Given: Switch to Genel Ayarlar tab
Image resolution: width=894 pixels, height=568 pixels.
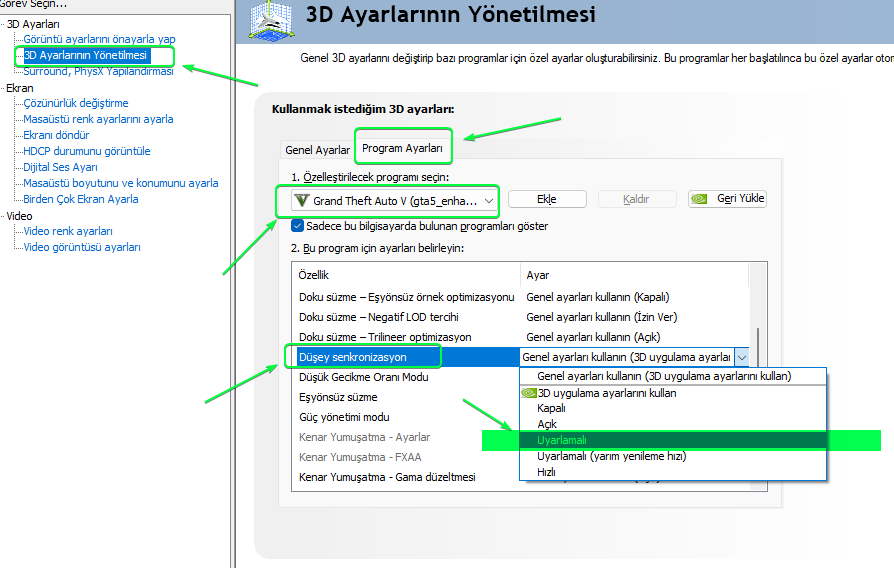Looking at the screenshot, I should pyautogui.click(x=317, y=150).
